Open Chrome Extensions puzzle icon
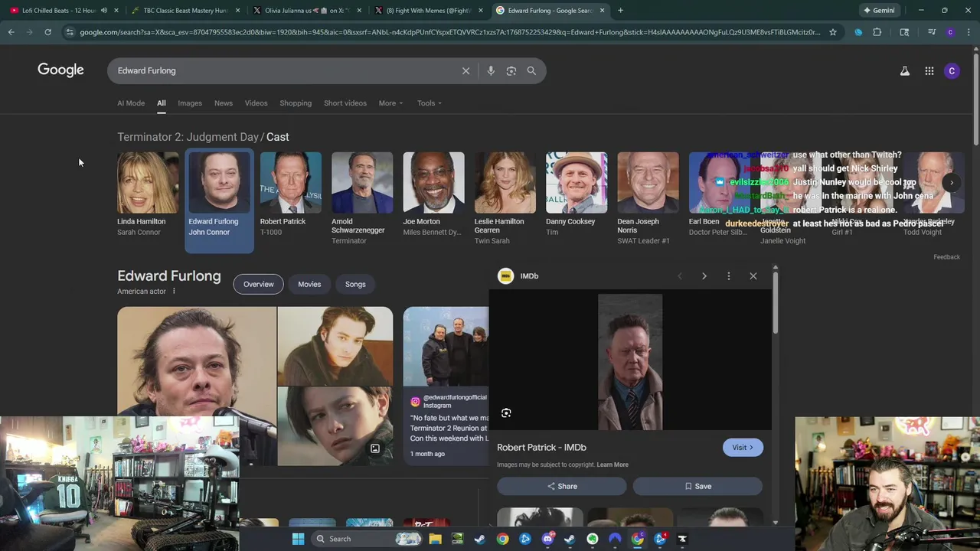Screen dimensions: 980x551 877,32
